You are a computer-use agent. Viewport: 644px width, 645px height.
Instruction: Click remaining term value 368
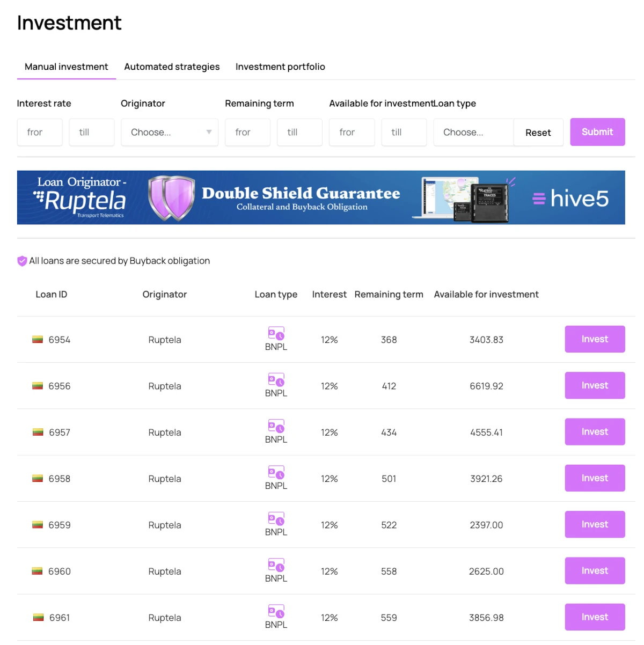(389, 340)
